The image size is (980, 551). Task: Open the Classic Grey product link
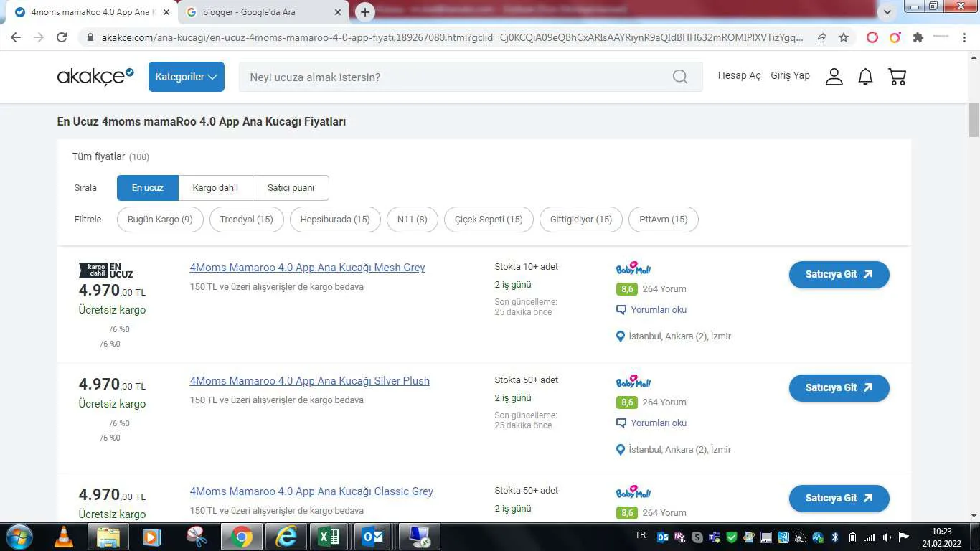(x=311, y=491)
